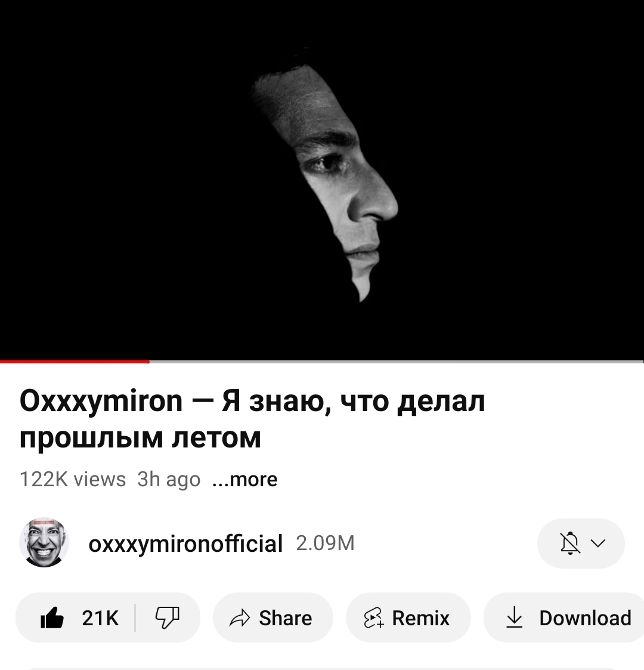Click the '122K views' text

73,480
